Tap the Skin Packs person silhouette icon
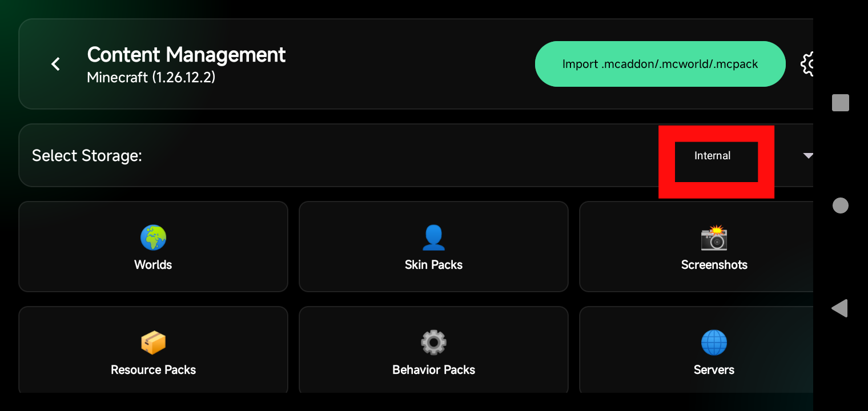The height and width of the screenshot is (411, 868). 433,237
